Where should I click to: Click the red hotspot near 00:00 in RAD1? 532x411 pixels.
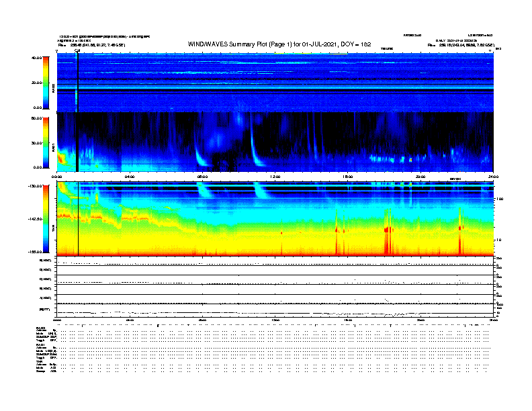coord(61,158)
